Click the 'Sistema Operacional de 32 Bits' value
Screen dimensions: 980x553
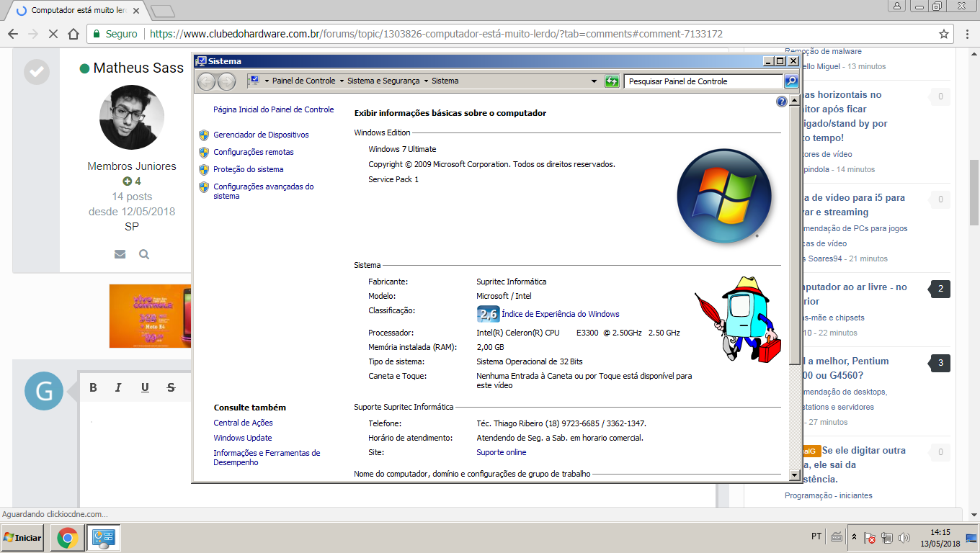coord(530,361)
